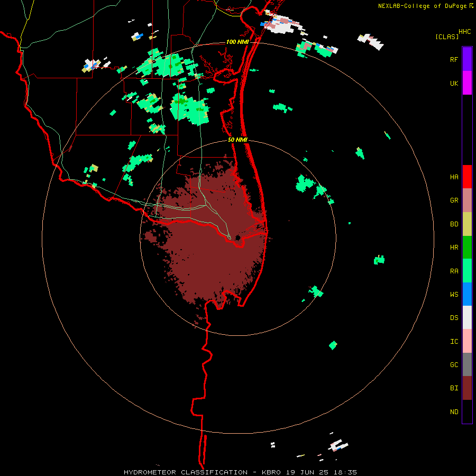Click the 100 NMI range ring label
476x476 pixels.
click(237, 42)
